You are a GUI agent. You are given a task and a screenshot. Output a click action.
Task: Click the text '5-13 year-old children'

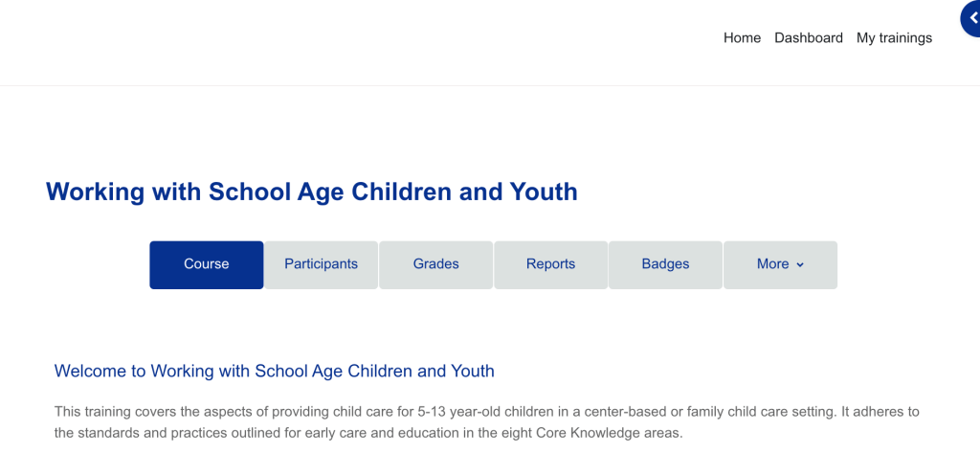coord(487,412)
